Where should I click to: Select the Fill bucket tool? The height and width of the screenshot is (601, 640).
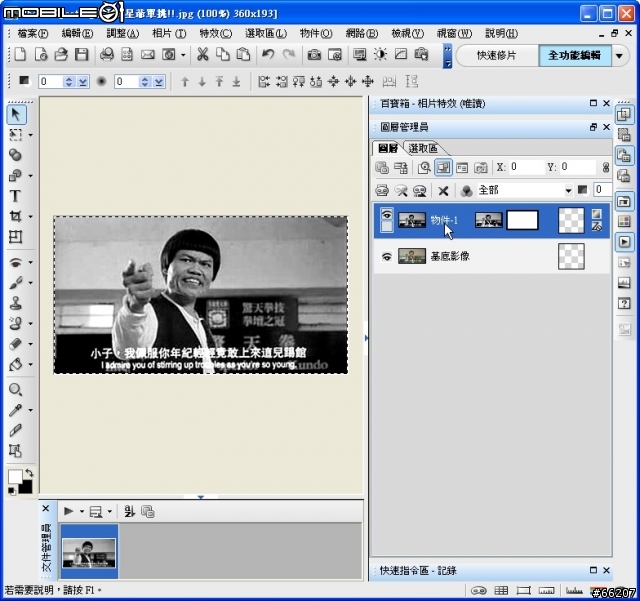[15, 364]
